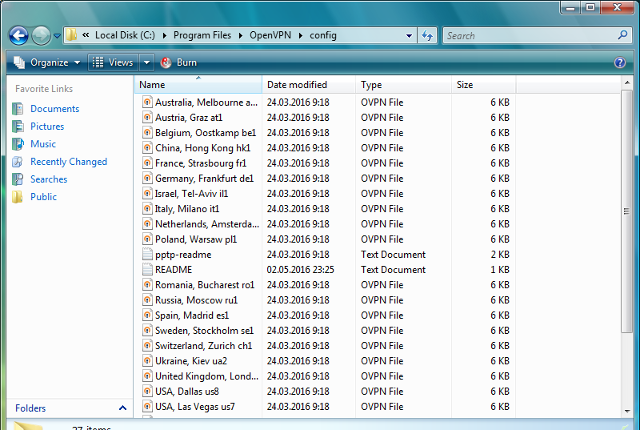Click config in the address breadcrumb

coord(323,35)
